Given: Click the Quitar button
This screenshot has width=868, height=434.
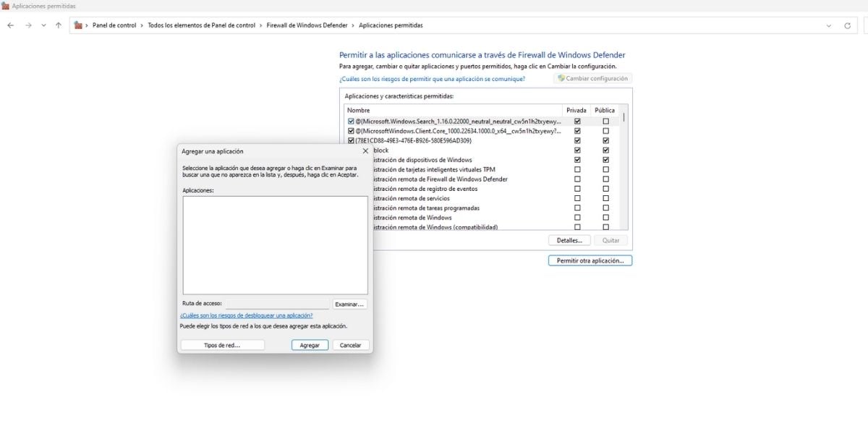Looking at the screenshot, I should pyautogui.click(x=611, y=240).
